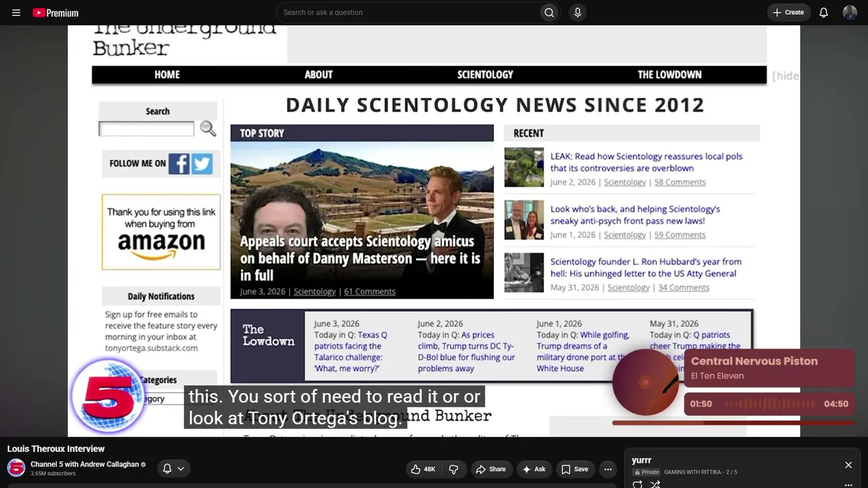This screenshot has width=868, height=488.
Task: Click the L. Ron Hubbard black-and-white thumbnail
Action: tap(524, 272)
